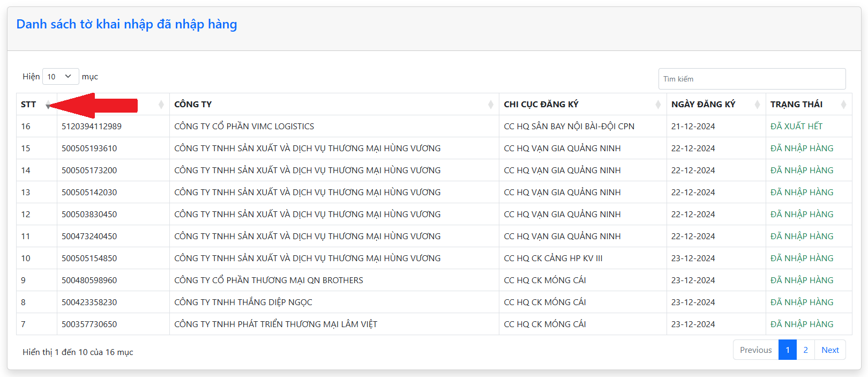Select declaration number 5120394112989
This screenshot has height=377, width=868.
pos(92,127)
